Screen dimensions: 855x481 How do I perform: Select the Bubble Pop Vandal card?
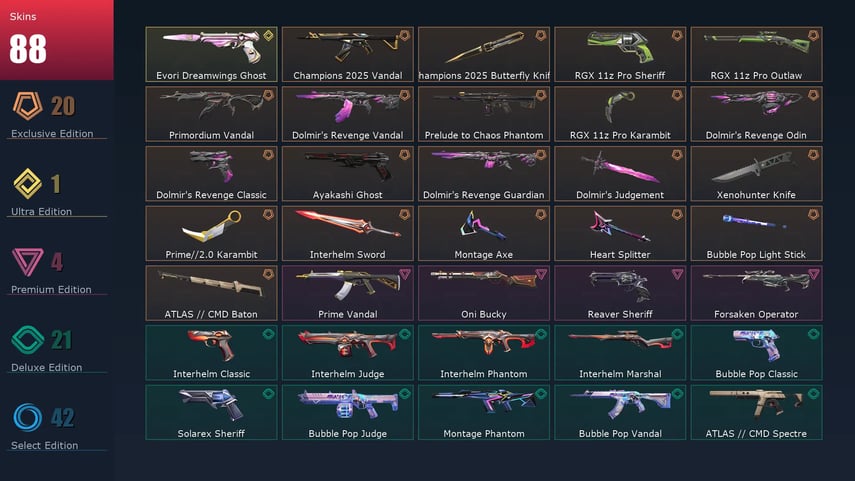(620, 412)
